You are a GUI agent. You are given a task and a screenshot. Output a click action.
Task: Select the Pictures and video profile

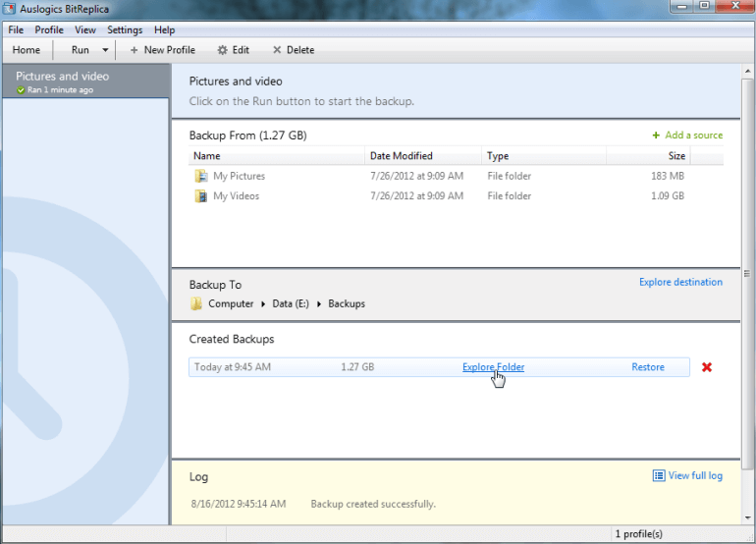pyautogui.click(x=85, y=82)
